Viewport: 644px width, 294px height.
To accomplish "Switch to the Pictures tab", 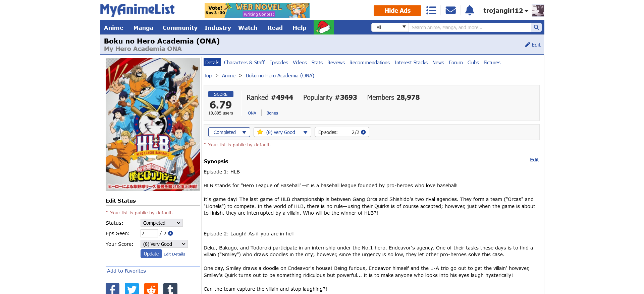I will (x=492, y=63).
